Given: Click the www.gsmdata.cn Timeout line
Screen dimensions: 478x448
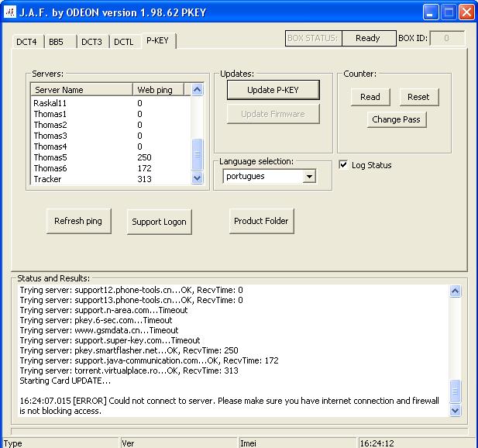Looking at the screenshot, I should [99, 330].
